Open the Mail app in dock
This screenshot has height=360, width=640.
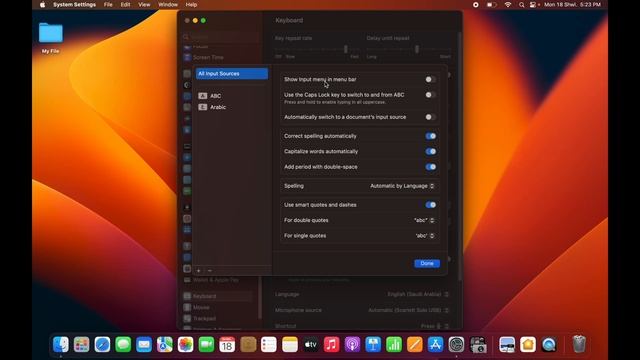[144, 344]
